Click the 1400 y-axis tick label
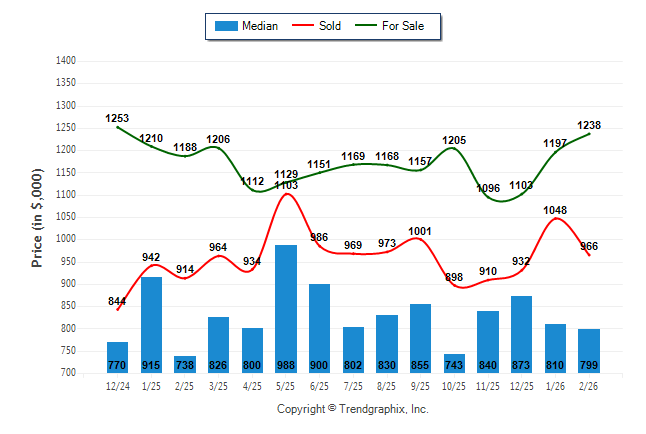The image size is (646, 434). pos(67,61)
